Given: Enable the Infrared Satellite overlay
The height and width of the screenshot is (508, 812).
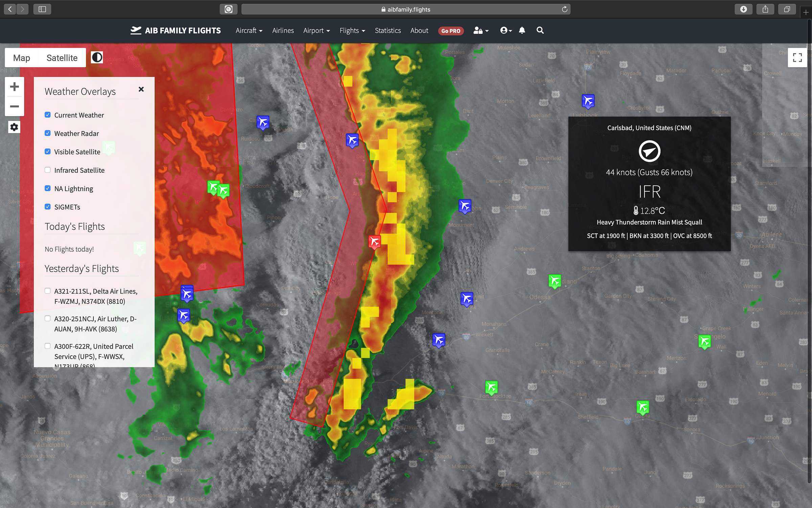Looking at the screenshot, I should (48, 170).
